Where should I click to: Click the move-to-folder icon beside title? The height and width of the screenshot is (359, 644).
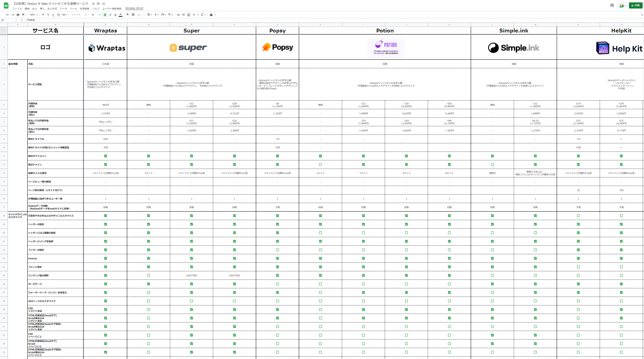(98, 4)
